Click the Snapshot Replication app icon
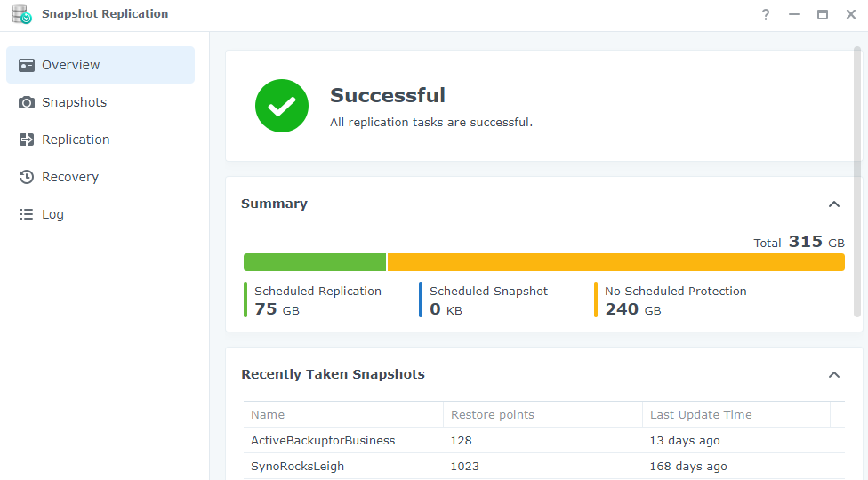Viewport: 868px width, 480px height. (22, 14)
